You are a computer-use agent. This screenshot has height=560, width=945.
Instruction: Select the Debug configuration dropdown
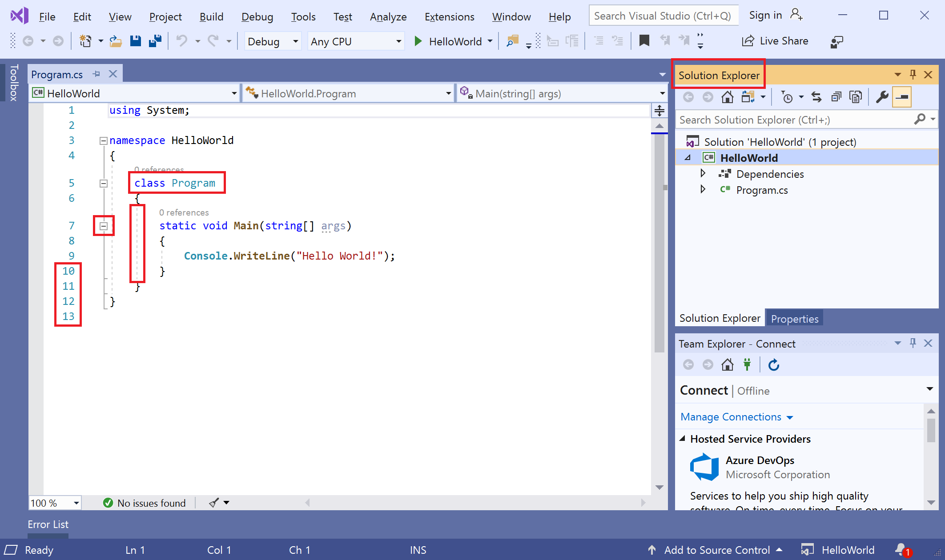[270, 41]
